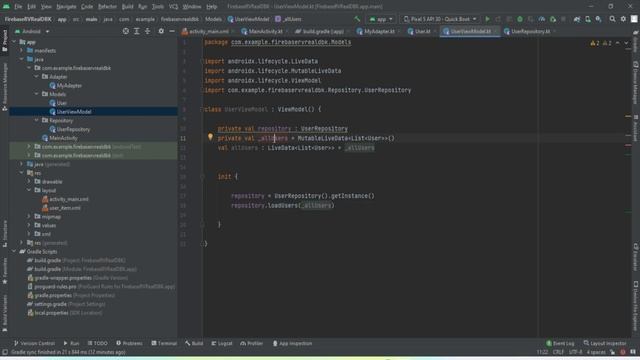The height and width of the screenshot is (360, 640).
Task: Open Android project view dropdown
Action: tap(32, 31)
